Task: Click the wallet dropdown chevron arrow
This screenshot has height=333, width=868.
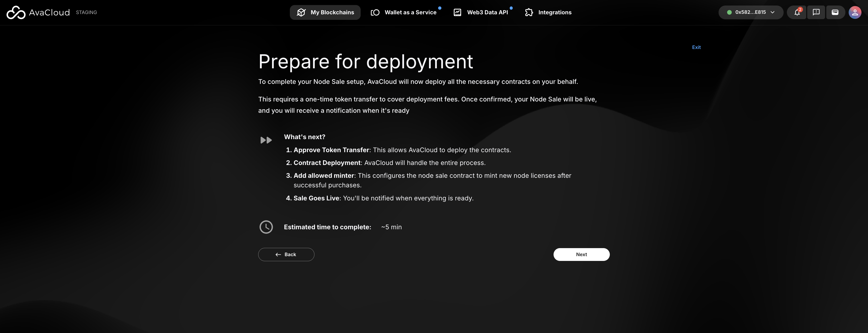Action: click(772, 13)
